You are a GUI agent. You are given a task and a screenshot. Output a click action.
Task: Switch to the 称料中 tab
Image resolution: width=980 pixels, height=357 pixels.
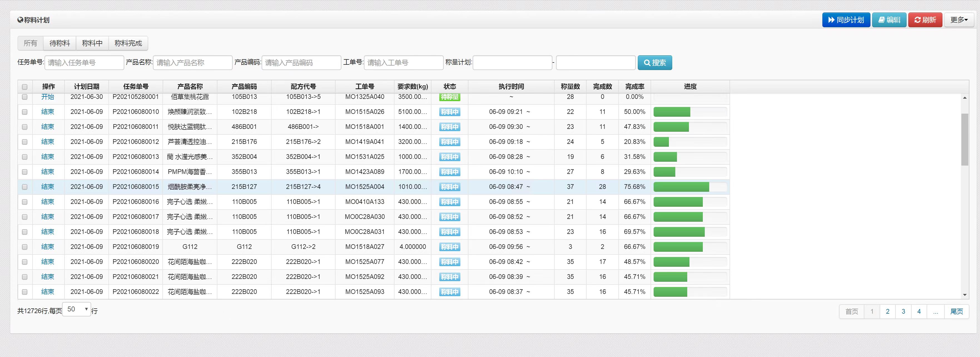pos(93,43)
